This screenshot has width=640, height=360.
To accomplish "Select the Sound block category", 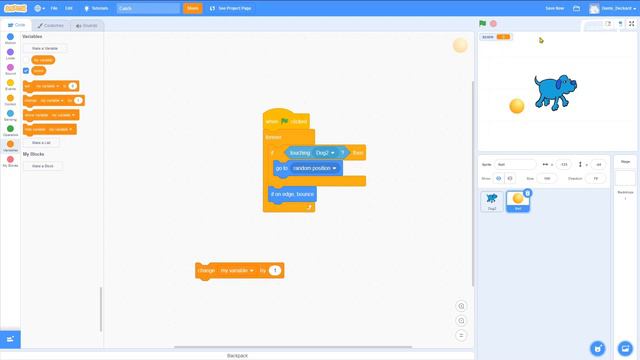I will (x=10, y=70).
